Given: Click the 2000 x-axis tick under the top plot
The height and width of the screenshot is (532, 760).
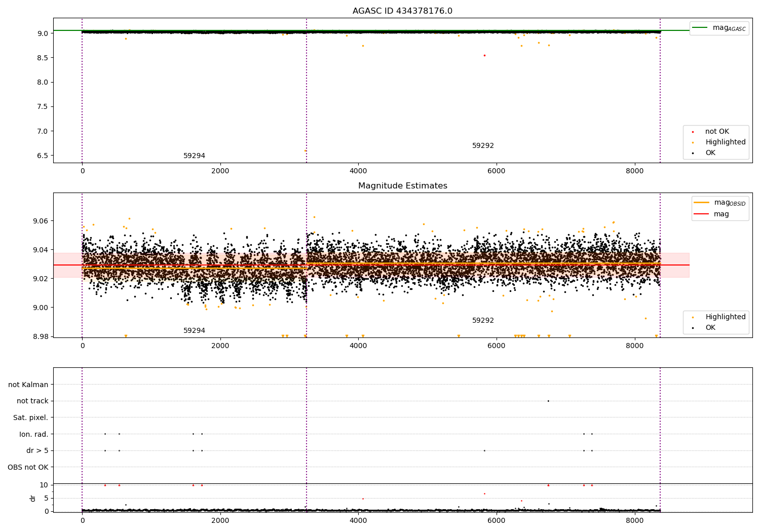Looking at the screenshot, I should [x=220, y=171].
